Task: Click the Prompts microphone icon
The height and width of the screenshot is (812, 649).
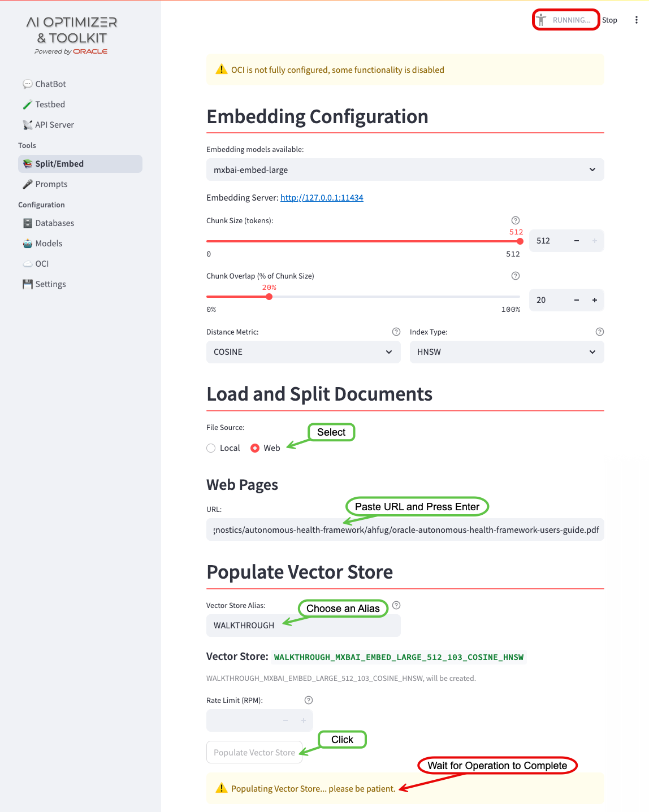Action: (27, 184)
